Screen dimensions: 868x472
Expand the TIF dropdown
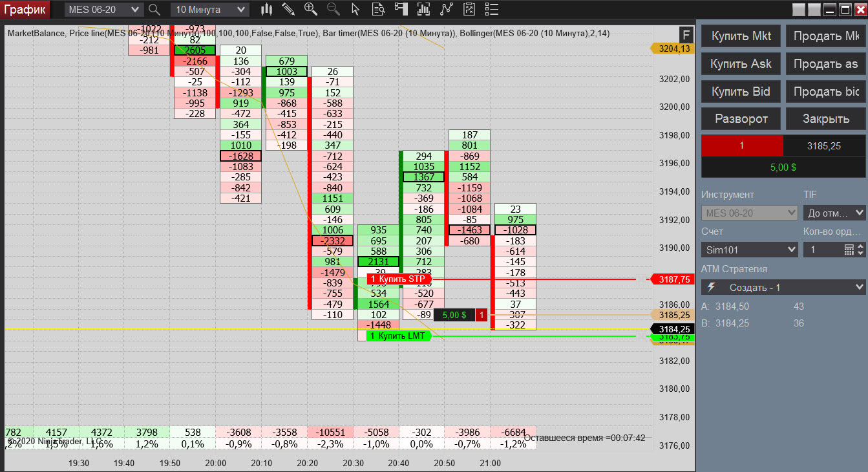tap(834, 213)
